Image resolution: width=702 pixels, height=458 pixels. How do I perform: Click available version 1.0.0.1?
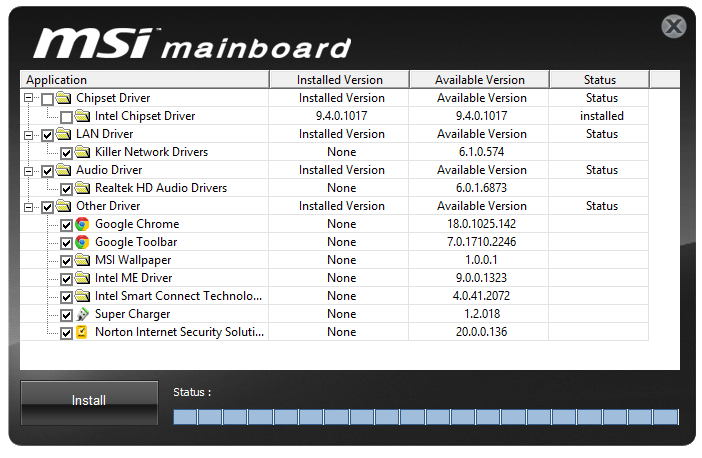pyautogui.click(x=481, y=260)
